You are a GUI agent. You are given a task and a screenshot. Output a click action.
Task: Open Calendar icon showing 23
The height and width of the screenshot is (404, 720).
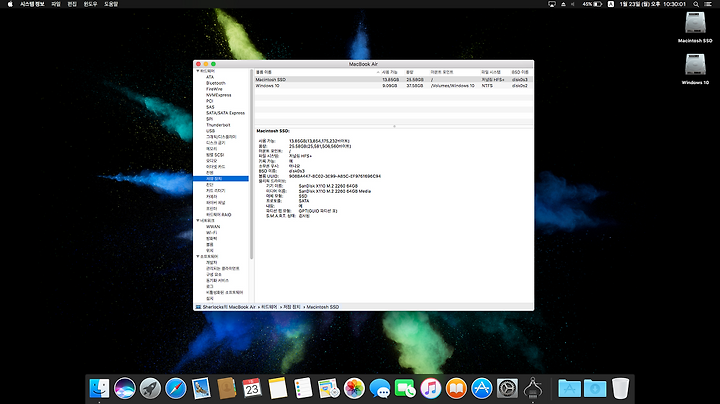coord(252,388)
